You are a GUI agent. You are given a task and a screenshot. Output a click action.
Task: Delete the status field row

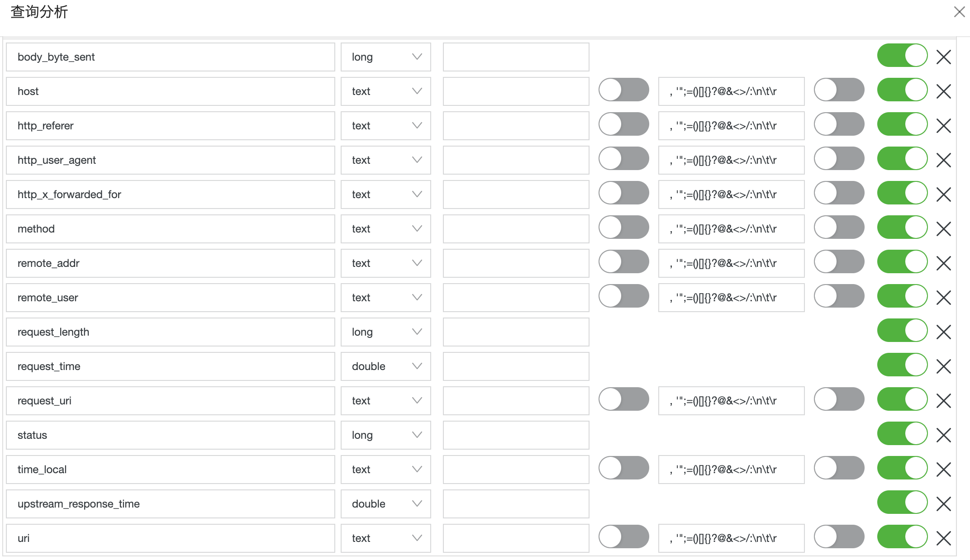pyautogui.click(x=943, y=435)
